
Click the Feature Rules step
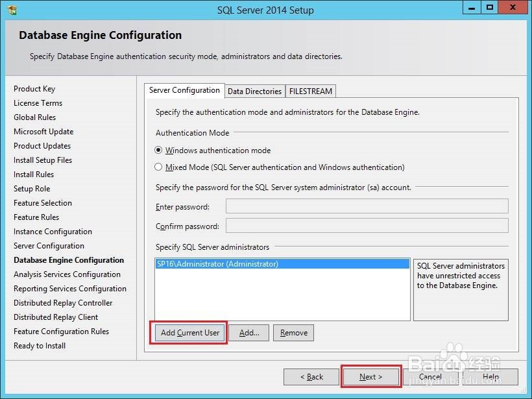(36, 217)
